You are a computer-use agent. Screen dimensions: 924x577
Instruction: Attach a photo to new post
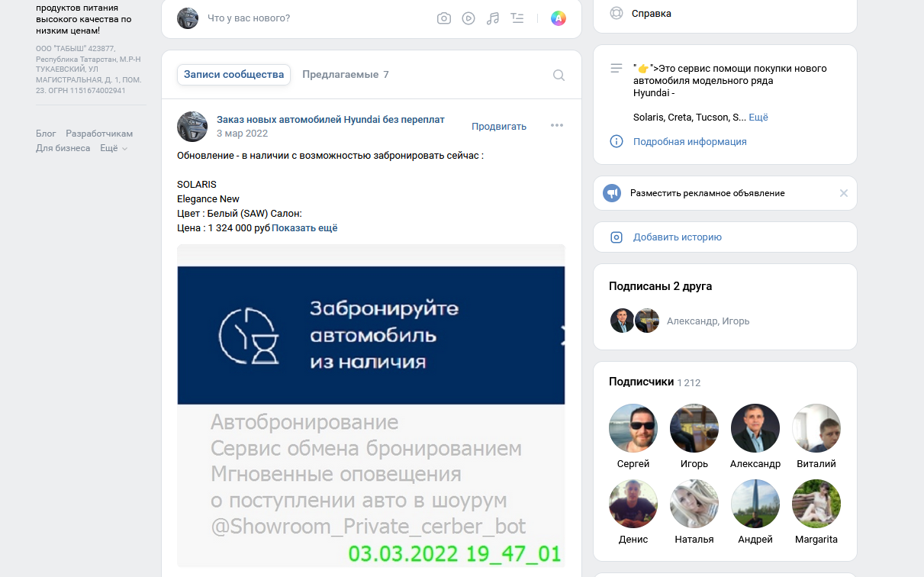coord(443,18)
